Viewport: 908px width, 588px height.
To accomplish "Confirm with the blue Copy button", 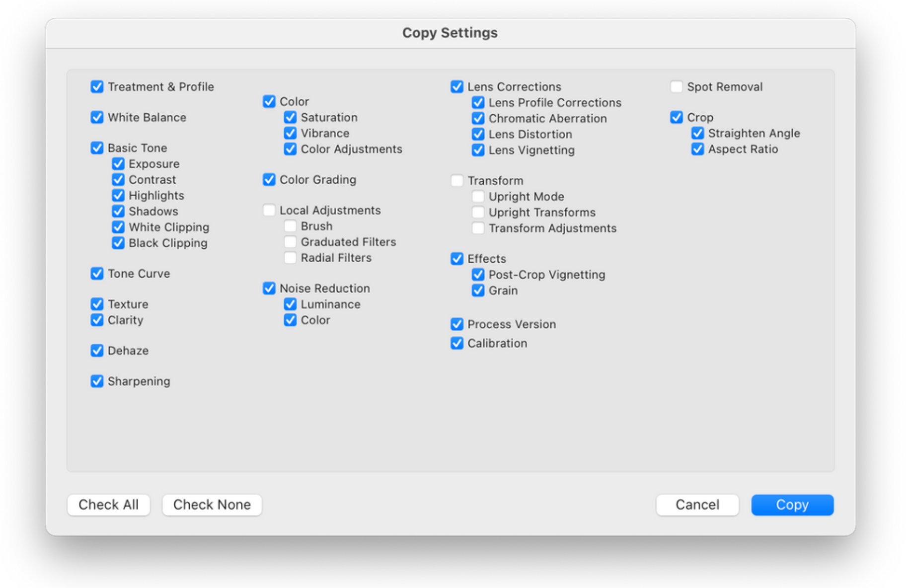I will pyautogui.click(x=792, y=505).
